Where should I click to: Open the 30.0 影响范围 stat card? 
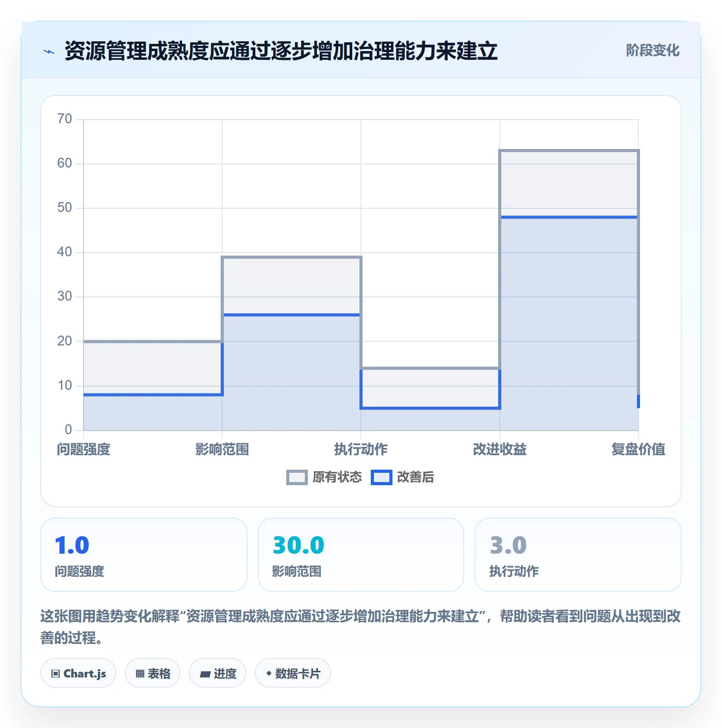pyautogui.click(x=361, y=555)
